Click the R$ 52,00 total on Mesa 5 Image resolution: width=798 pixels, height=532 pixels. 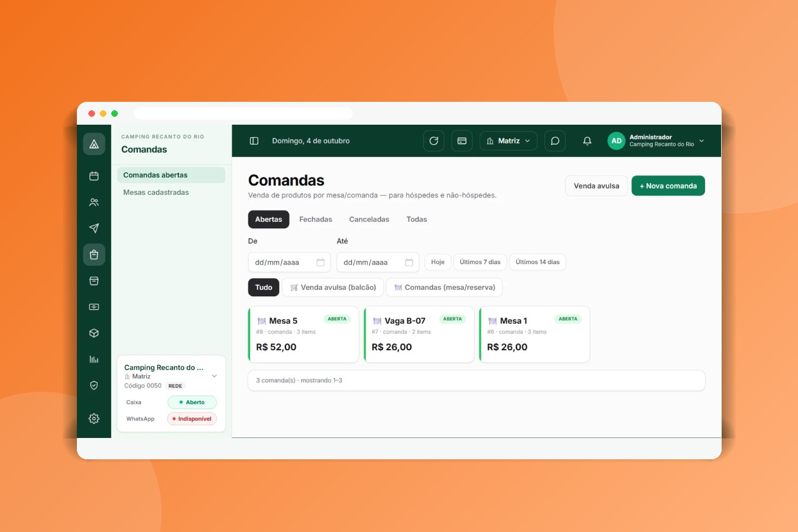(x=276, y=347)
